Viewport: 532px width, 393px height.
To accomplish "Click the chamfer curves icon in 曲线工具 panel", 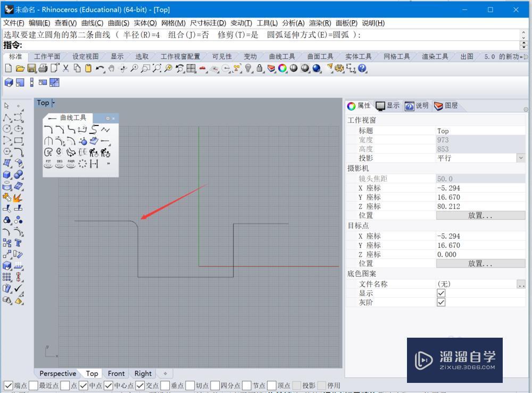I will [x=60, y=129].
